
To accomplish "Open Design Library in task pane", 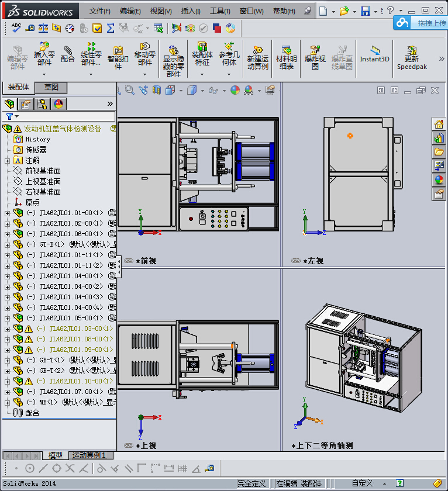I will coord(439,138).
